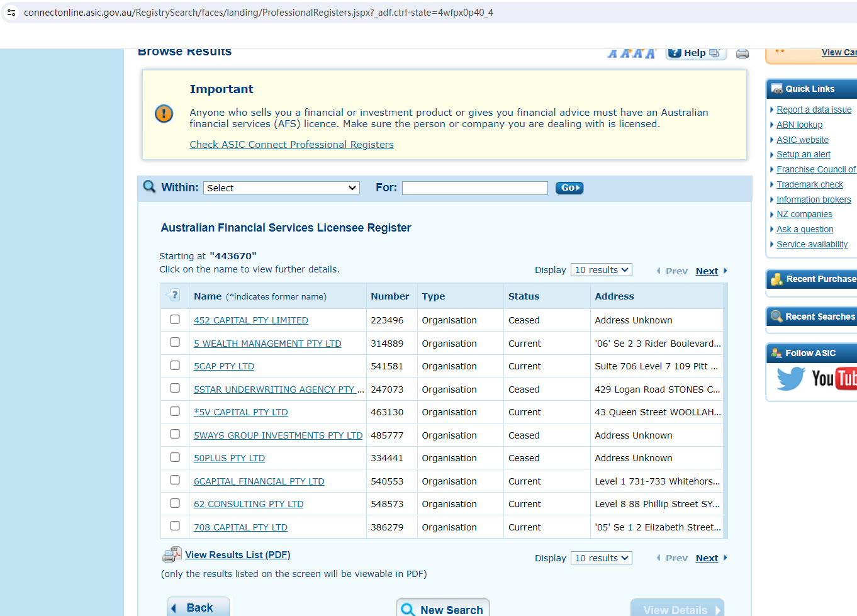
Task: Start a New Search
Action: [443, 608]
